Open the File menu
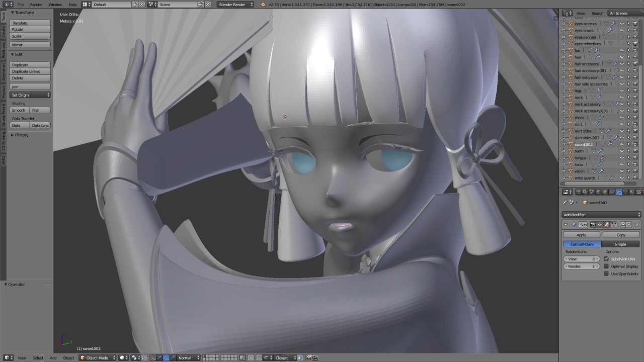Viewport: 644px width, 362px height. [21, 5]
